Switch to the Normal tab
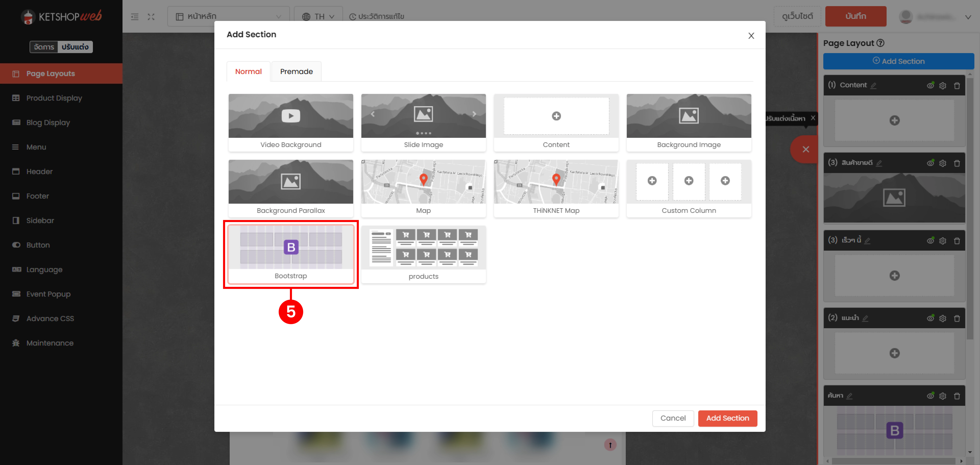 [x=248, y=72]
